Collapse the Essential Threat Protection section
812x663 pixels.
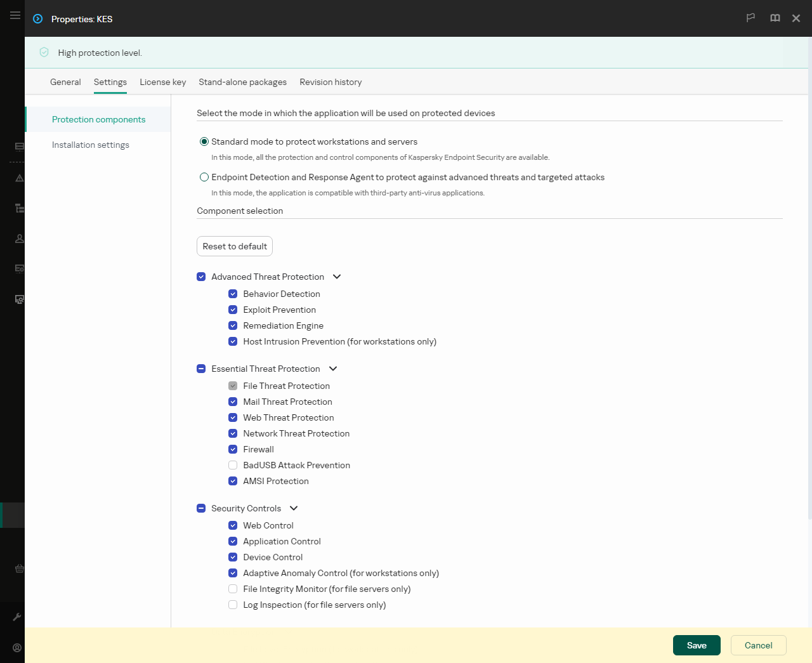(x=333, y=369)
